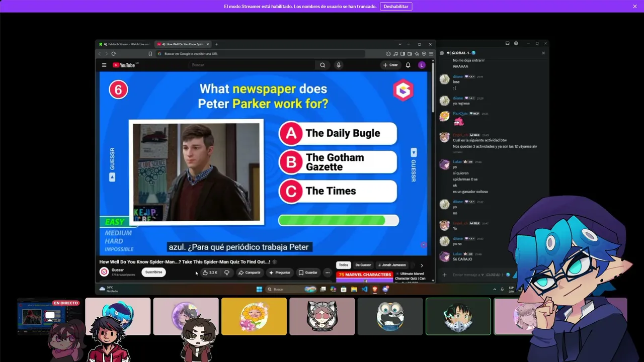Select the J. Jonah Jameson filter chip
644x362 pixels.
click(392, 265)
